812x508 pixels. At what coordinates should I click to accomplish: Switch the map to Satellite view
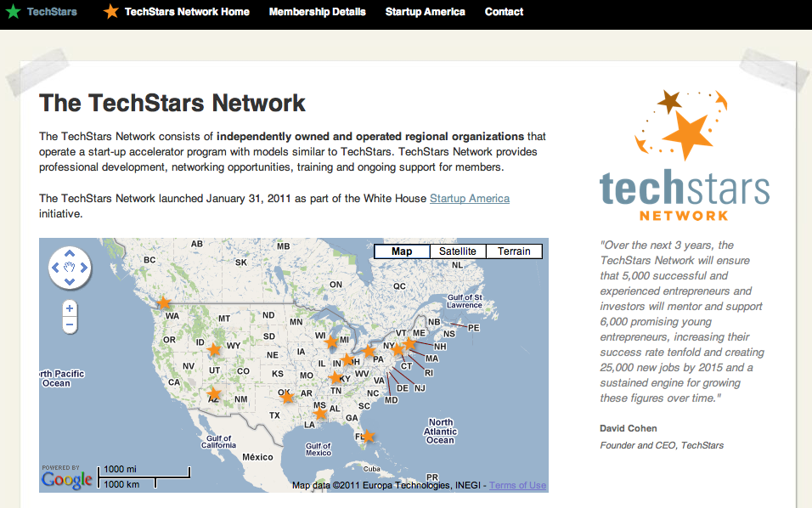click(458, 251)
